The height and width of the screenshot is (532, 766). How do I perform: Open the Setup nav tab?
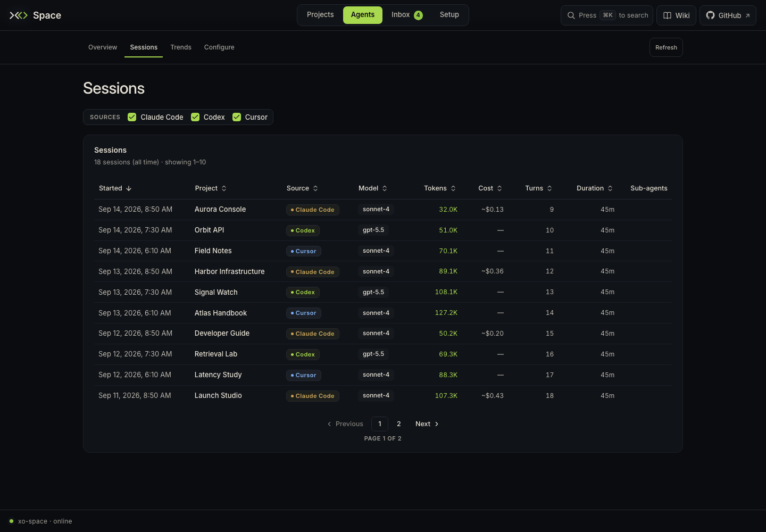pyautogui.click(x=449, y=15)
